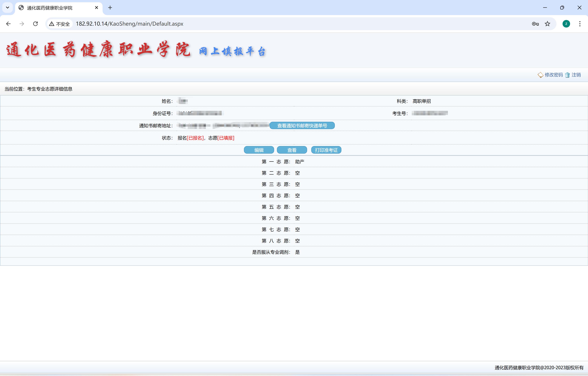Add a new browser tab
The image size is (588, 376).
pos(110,8)
